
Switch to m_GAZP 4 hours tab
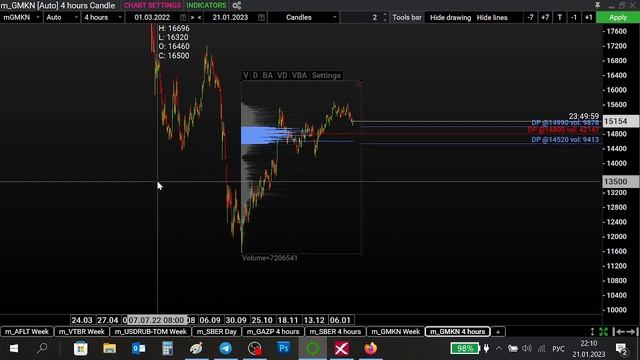(273, 332)
